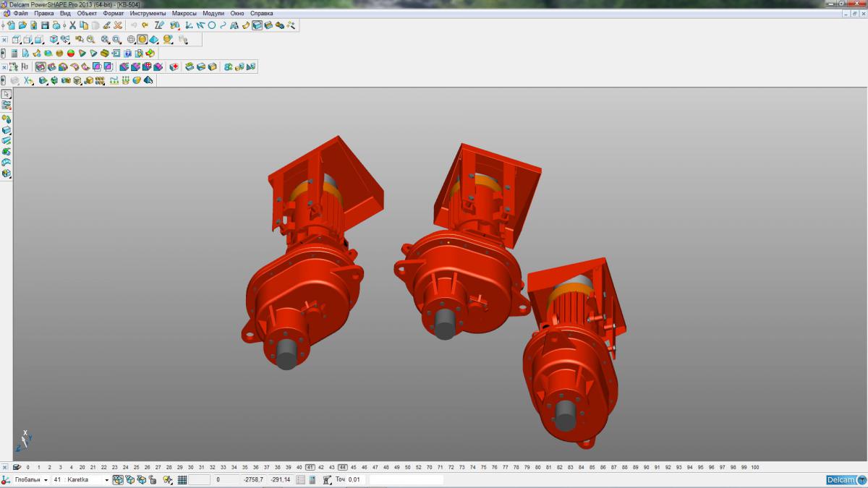868x488 pixels.
Task: Click the Delcam logo button at bottom right
Action: pos(845,480)
